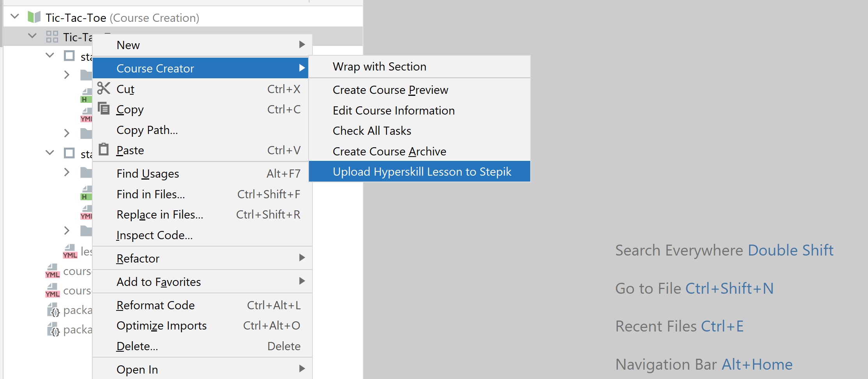
Task: Click the square task icon of the upper stage
Action: click(x=69, y=56)
